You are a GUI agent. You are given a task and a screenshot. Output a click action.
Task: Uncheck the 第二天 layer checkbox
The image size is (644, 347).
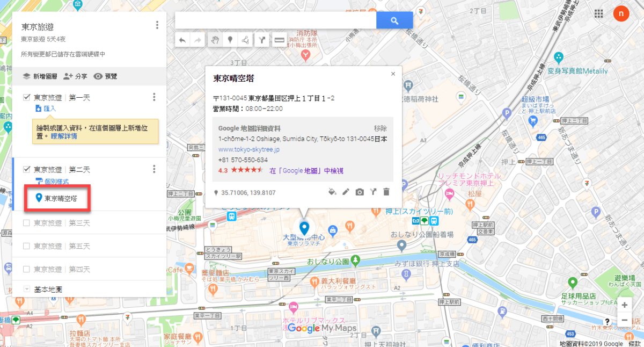point(26,169)
